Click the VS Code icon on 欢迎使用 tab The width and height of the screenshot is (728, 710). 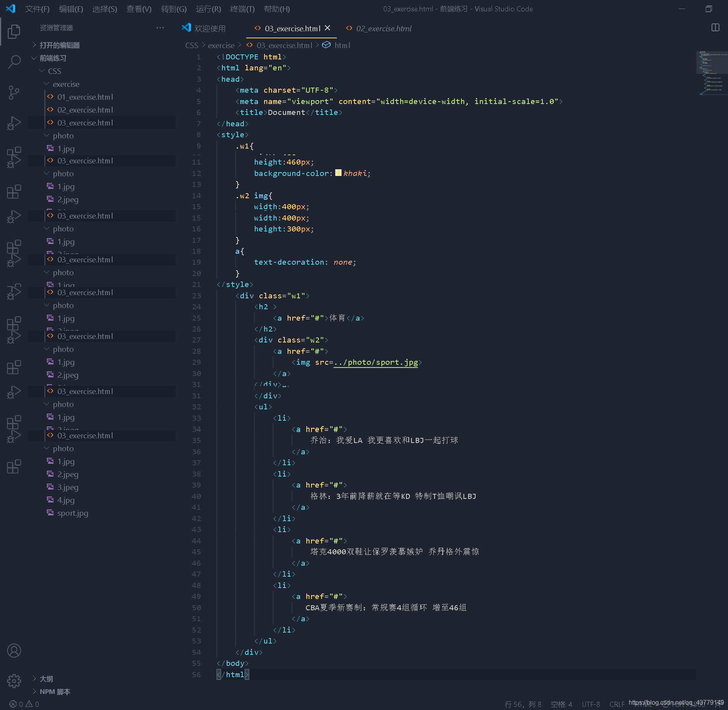[186, 28]
